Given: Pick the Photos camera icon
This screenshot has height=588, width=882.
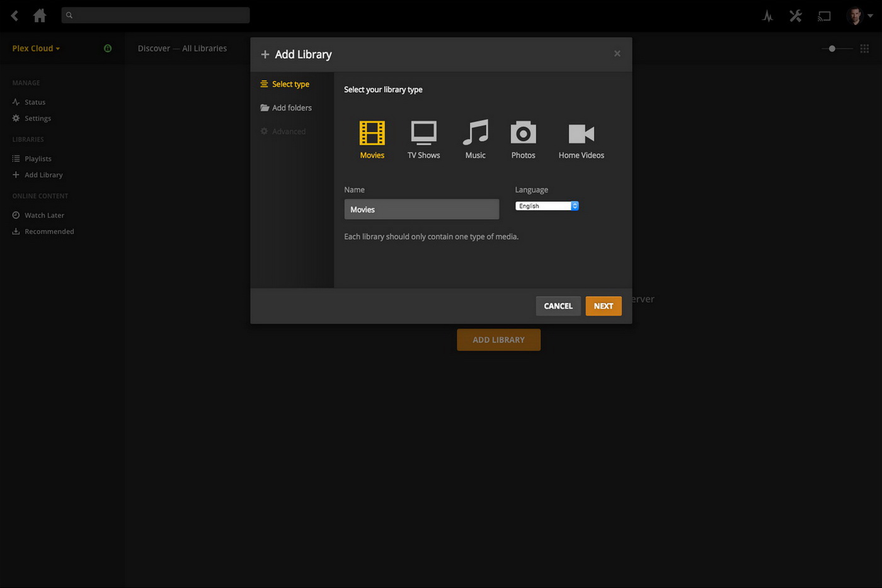Looking at the screenshot, I should coord(523,133).
